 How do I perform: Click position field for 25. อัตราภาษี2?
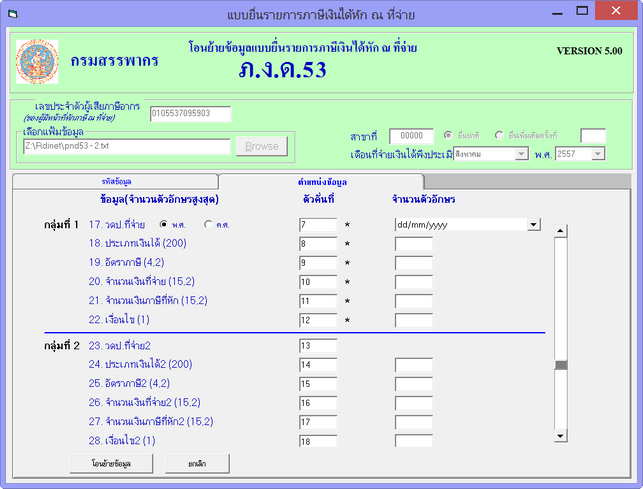318,384
